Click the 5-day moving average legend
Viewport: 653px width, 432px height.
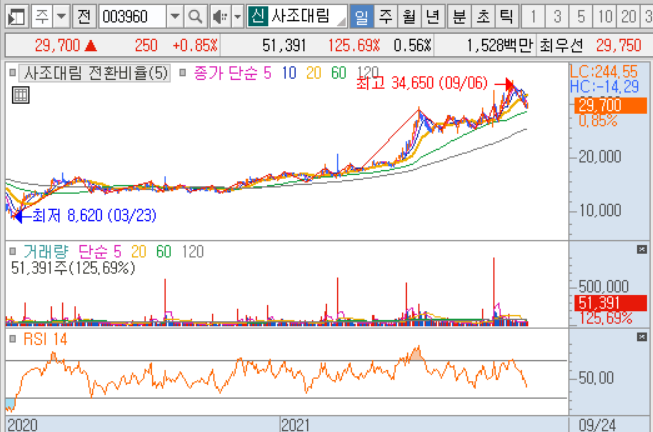(x=267, y=73)
